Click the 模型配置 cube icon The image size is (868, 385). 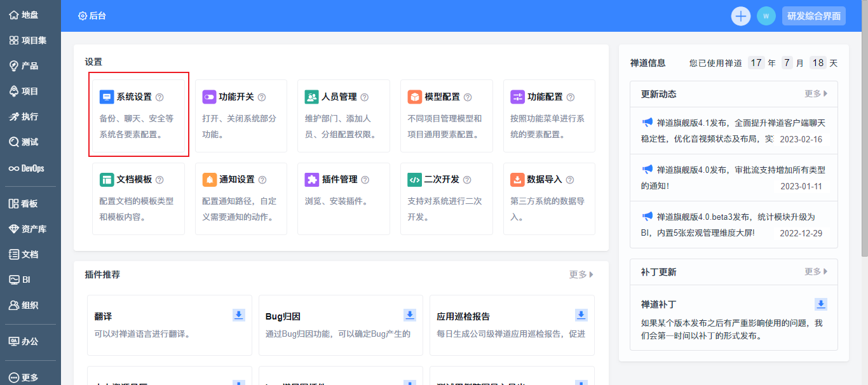(x=415, y=97)
